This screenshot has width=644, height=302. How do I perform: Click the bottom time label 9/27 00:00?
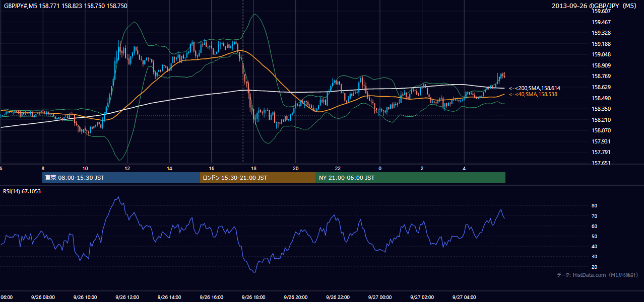(380, 297)
